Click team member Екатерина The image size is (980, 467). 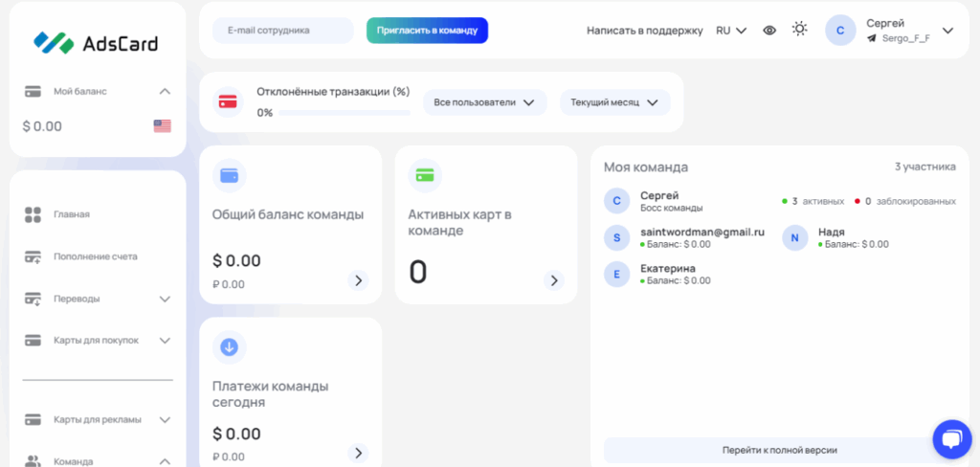click(667, 268)
